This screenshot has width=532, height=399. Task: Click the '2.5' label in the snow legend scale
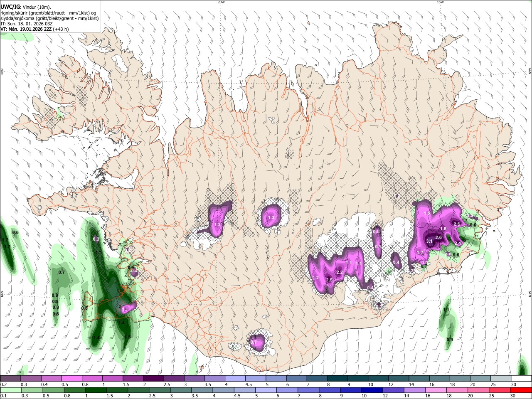[x=167, y=384]
